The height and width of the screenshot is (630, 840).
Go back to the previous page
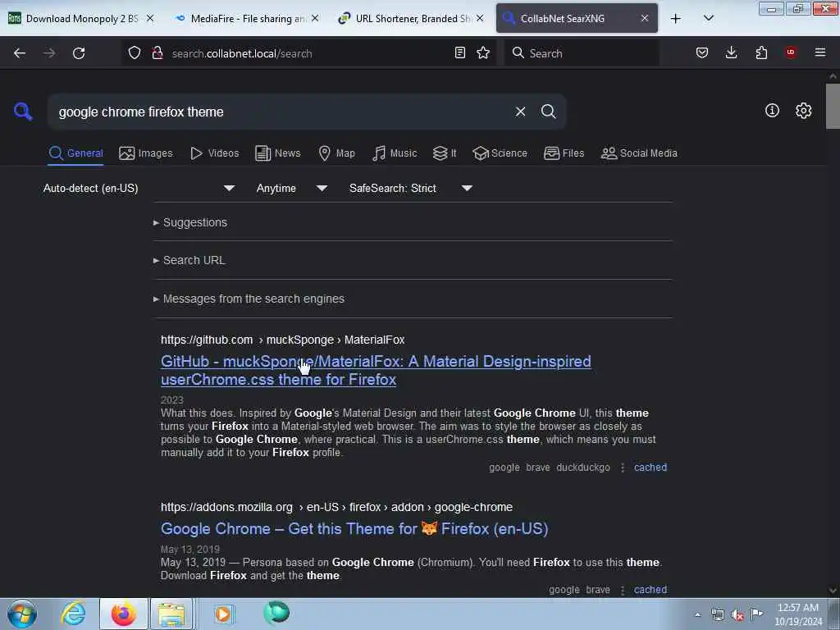tap(20, 53)
